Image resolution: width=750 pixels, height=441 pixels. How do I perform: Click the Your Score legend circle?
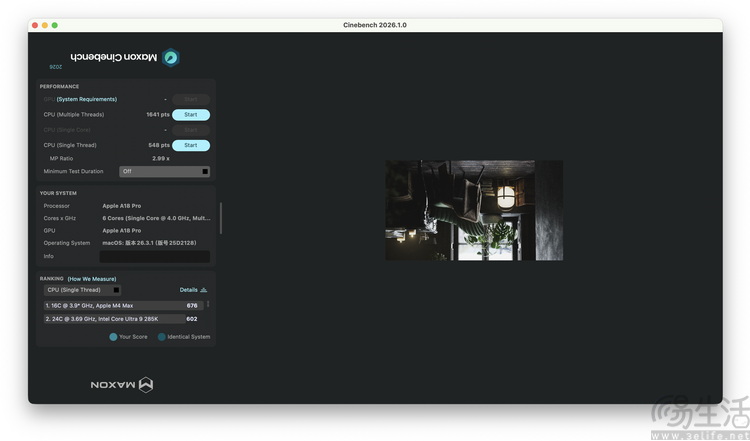114,337
